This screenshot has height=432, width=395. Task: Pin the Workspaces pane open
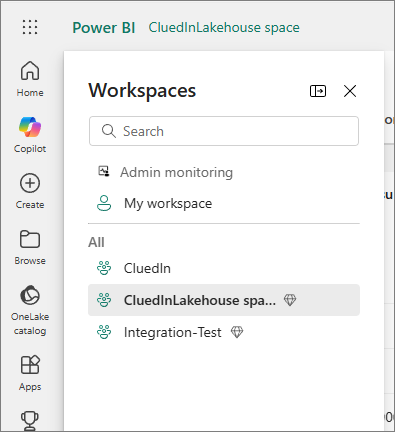[318, 91]
